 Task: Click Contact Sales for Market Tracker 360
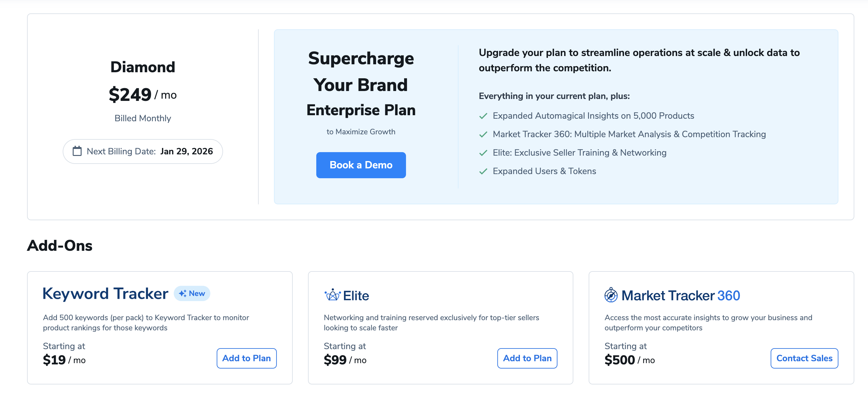coord(804,358)
